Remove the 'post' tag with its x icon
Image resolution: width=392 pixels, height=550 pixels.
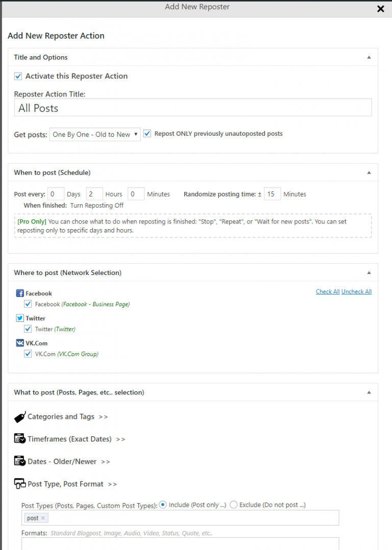[x=43, y=518]
